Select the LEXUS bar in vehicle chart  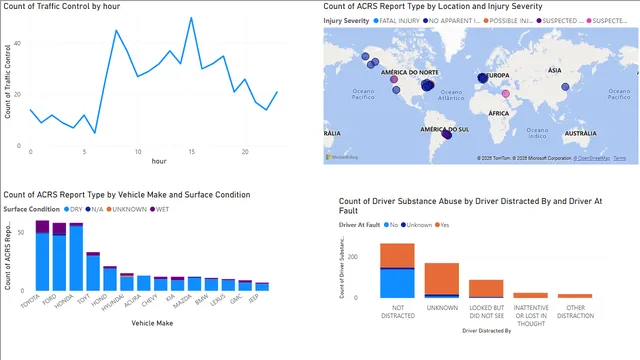[x=228, y=285]
